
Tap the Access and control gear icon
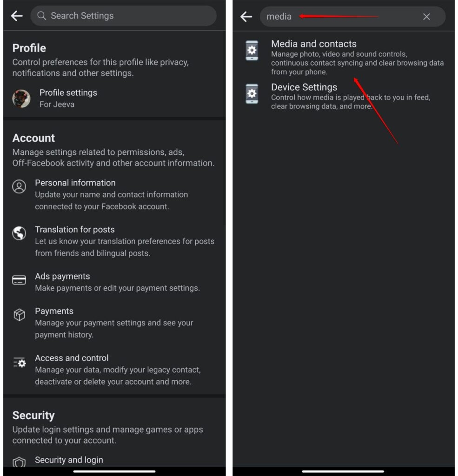click(x=20, y=363)
